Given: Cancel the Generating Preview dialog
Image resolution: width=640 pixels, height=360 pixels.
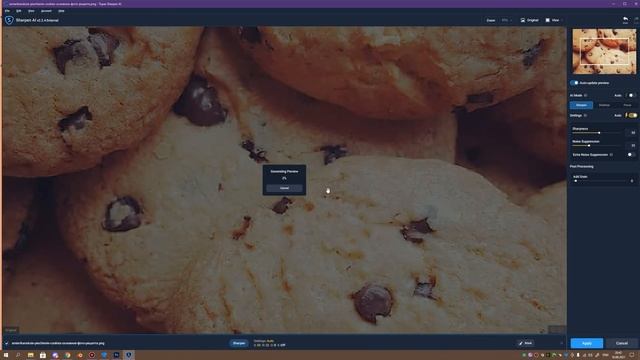Looking at the screenshot, I should 284,188.
